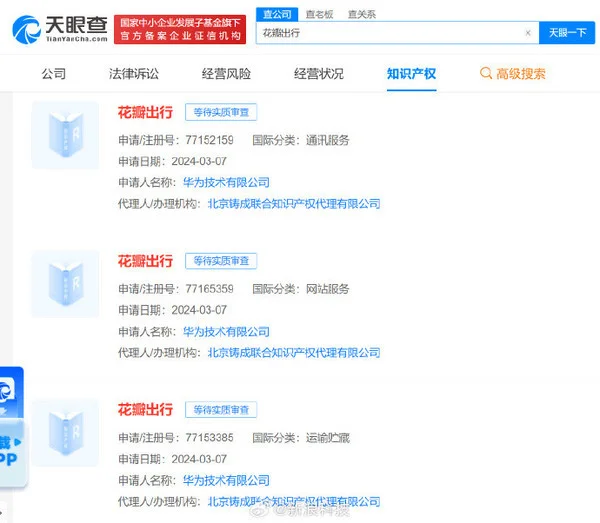Open the agency link for the 网站服务 trademark
The height and width of the screenshot is (523, 600).
tap(293, 352)
